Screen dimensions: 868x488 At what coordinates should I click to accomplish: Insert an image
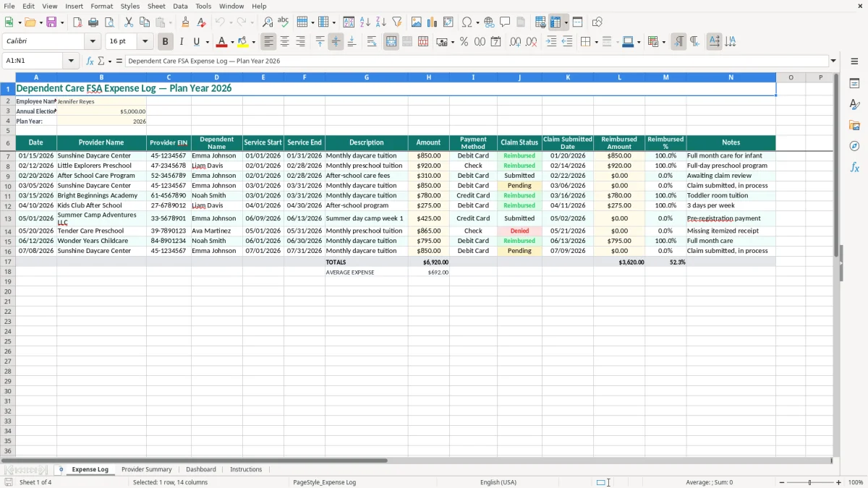click(x=417, y=22)
